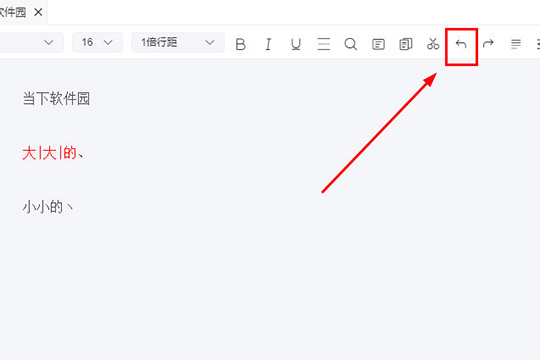Screen dimensions: 540x360
Task: Open search with the magnifier icon
Action: (351, 44)
